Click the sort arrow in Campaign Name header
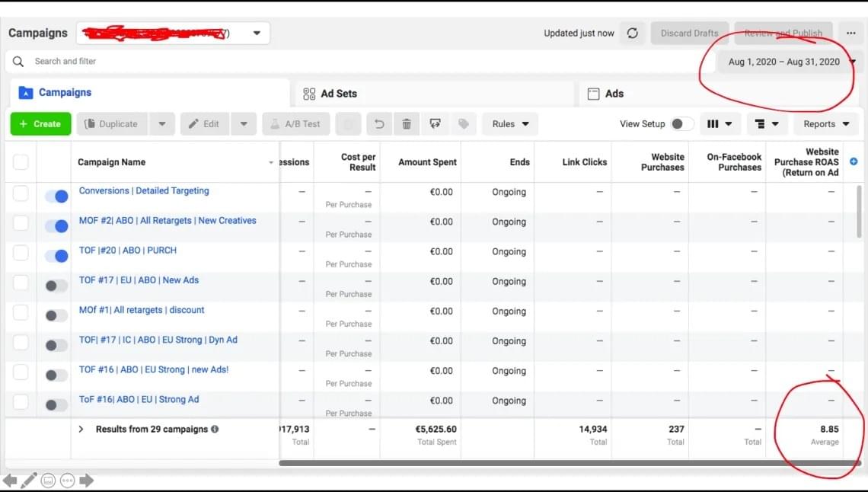The width and height of the screenshot is (868, 492). (271, 163)
